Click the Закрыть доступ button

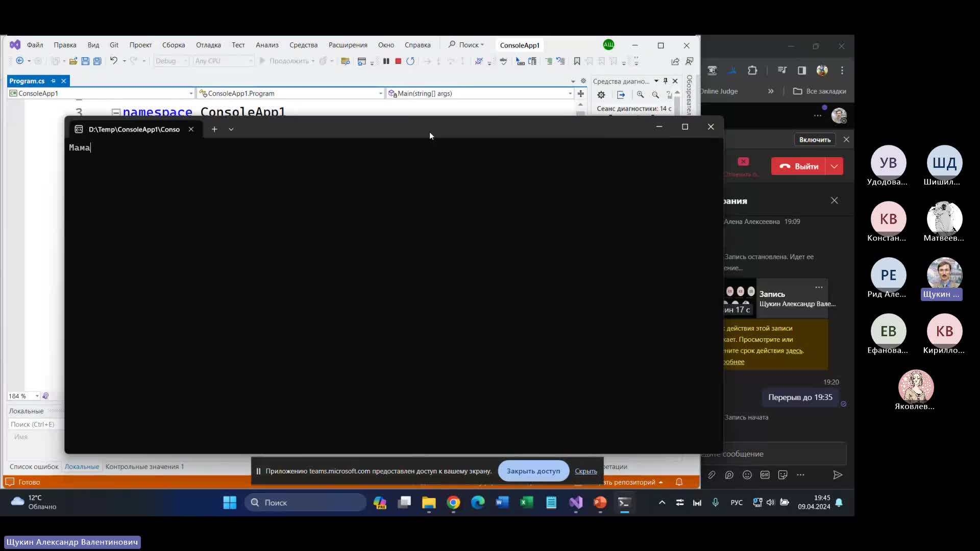(x=533, y=471)
